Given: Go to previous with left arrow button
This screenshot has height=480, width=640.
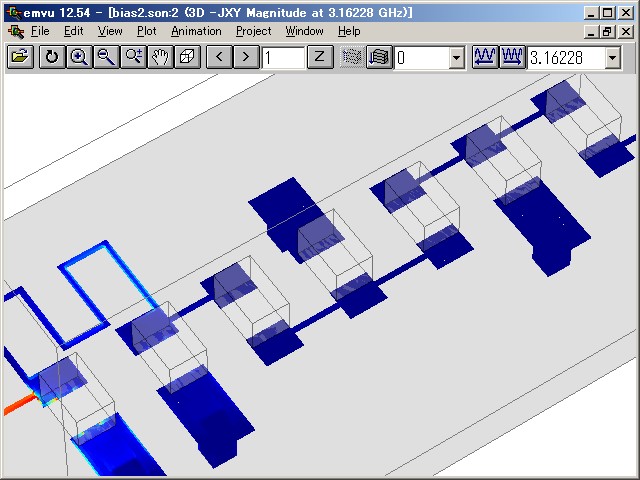Looking at the screenshot, I should pos(219,57).
